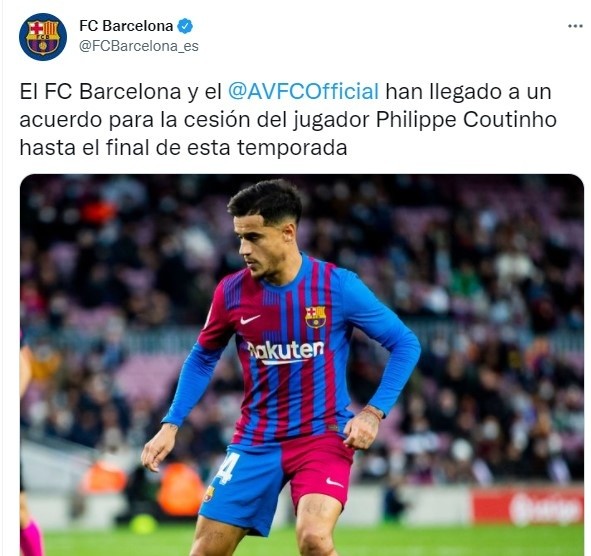591x556 pixels.
Task: Click the Nike swoosh on the jersey chest
Action: point(250,319)
